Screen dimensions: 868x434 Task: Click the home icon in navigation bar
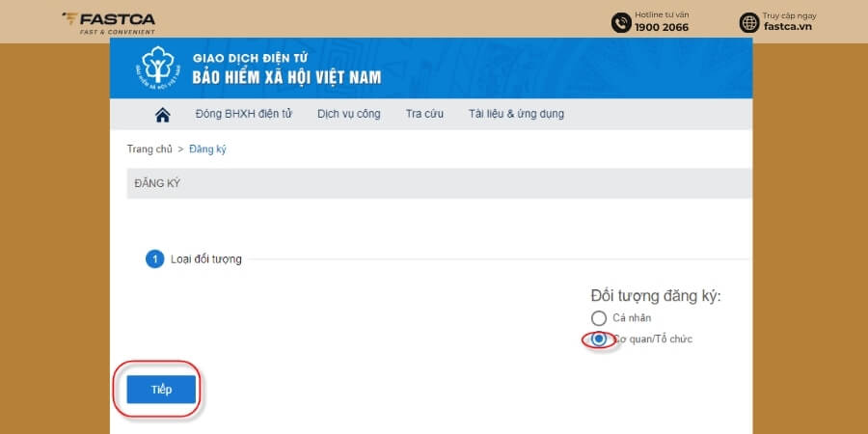[x=162, y=115]
